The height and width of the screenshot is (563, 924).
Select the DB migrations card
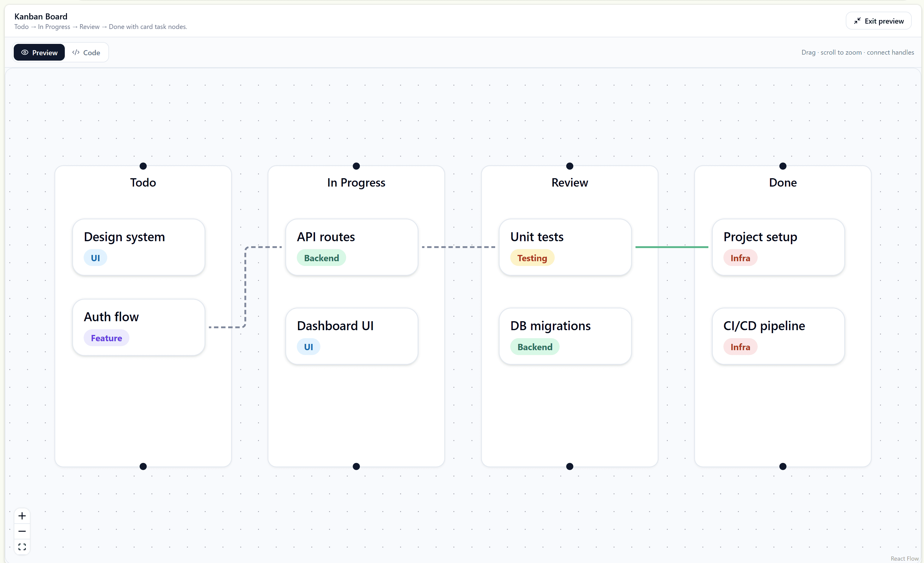point(565,336)
